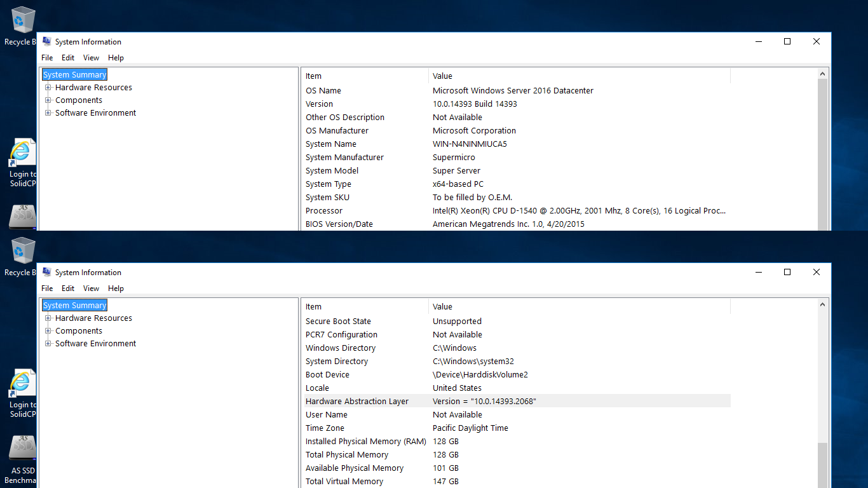This screenshot has height=488, width=868.
Task: Click the Internet Explorer shortcut icon by the upper window
Action: [22, 153]
